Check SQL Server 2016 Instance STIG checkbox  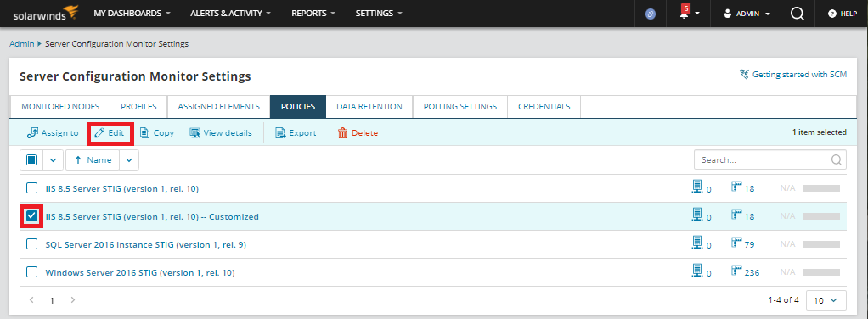pyautogui.click(x=32, y=243)
